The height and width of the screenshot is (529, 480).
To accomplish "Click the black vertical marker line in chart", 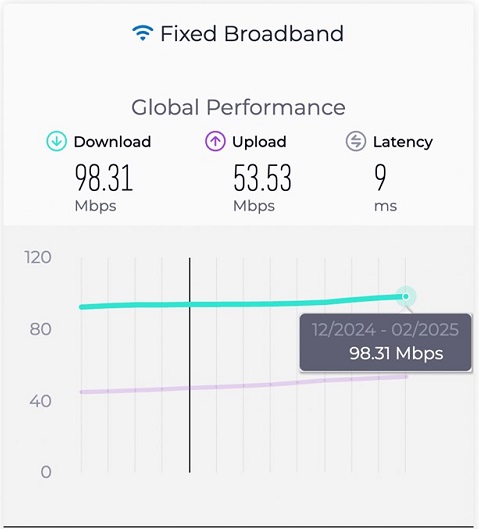I will 190,365.
